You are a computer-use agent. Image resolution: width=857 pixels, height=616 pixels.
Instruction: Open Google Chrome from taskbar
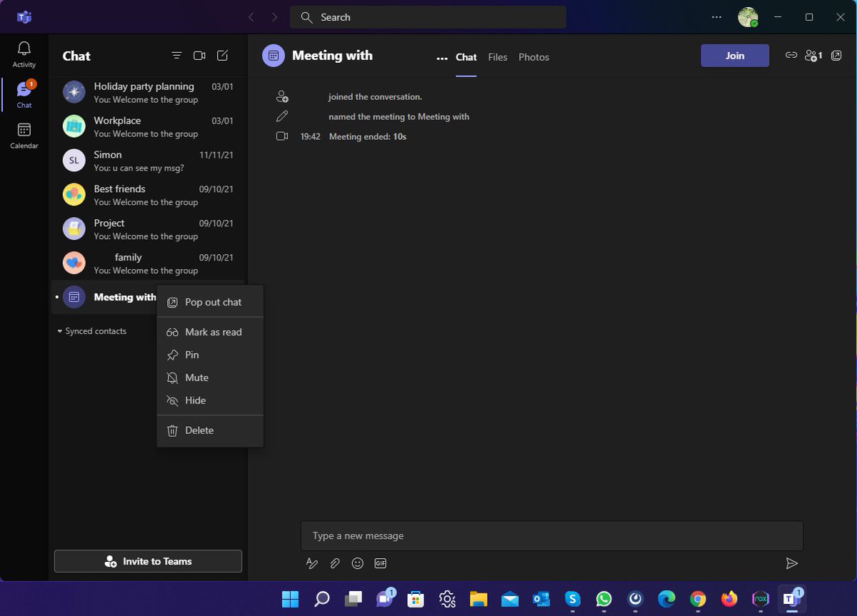pyautogui.click(x=698, y=599)
